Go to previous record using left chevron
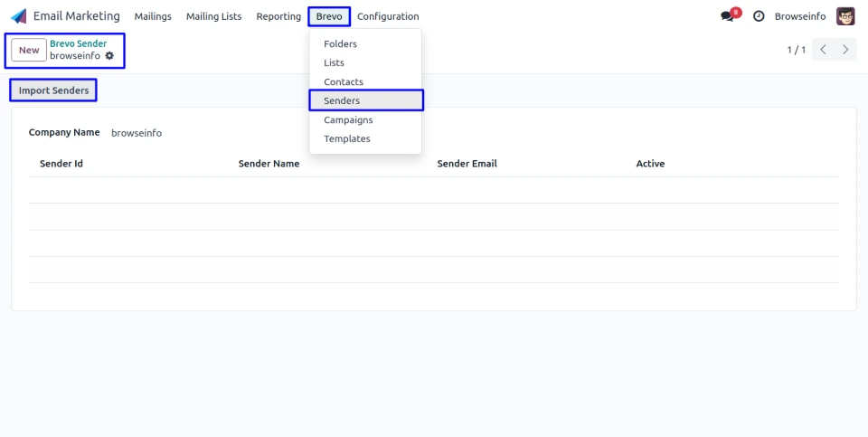 [823, 50]
